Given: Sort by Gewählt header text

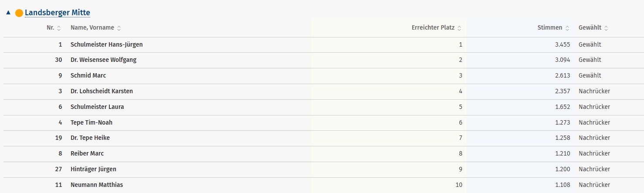Looking at the screenshot, I should click(x=590, y=27).
